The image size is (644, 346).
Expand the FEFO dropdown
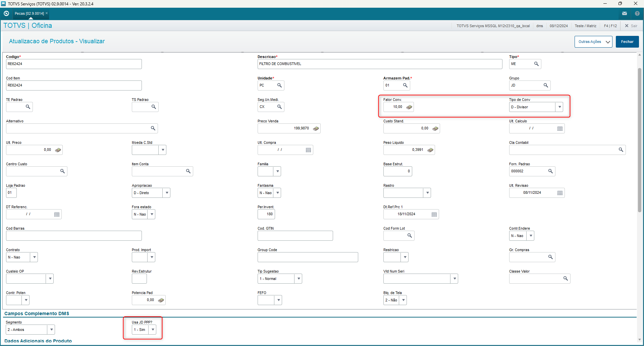278,300
